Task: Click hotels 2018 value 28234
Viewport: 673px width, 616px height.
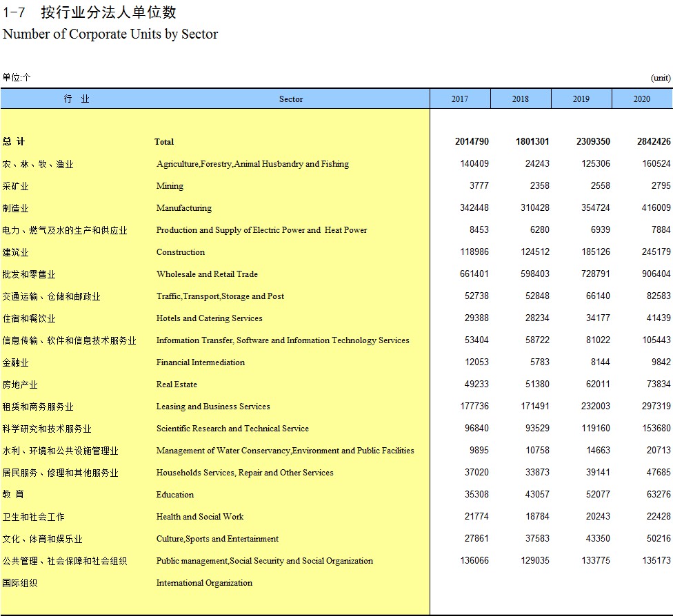Action: (x=537, y=318)
